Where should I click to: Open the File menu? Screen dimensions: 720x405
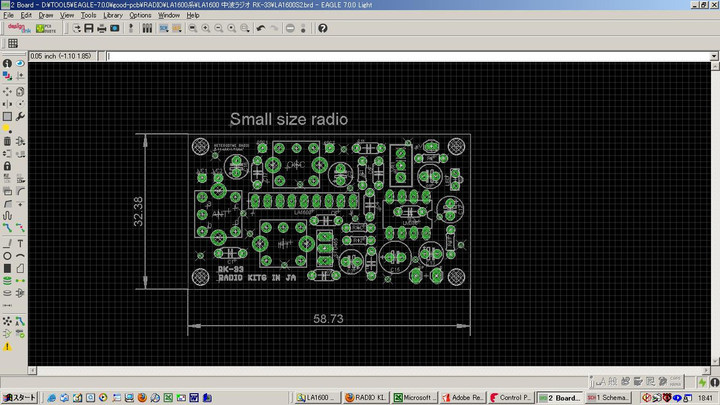9,16
